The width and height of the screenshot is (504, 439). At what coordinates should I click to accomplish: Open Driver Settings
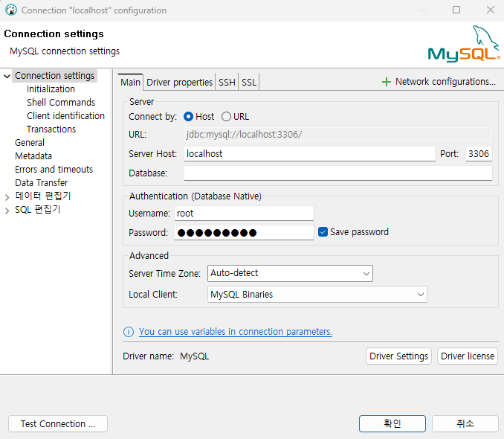(398, 356)
